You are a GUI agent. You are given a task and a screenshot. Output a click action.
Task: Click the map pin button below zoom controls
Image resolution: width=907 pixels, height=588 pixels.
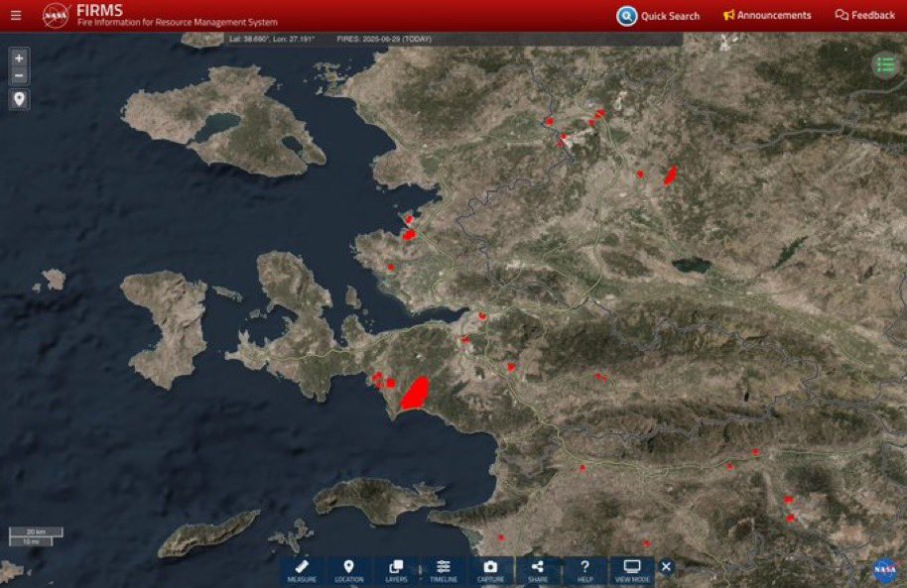(19, 99)
